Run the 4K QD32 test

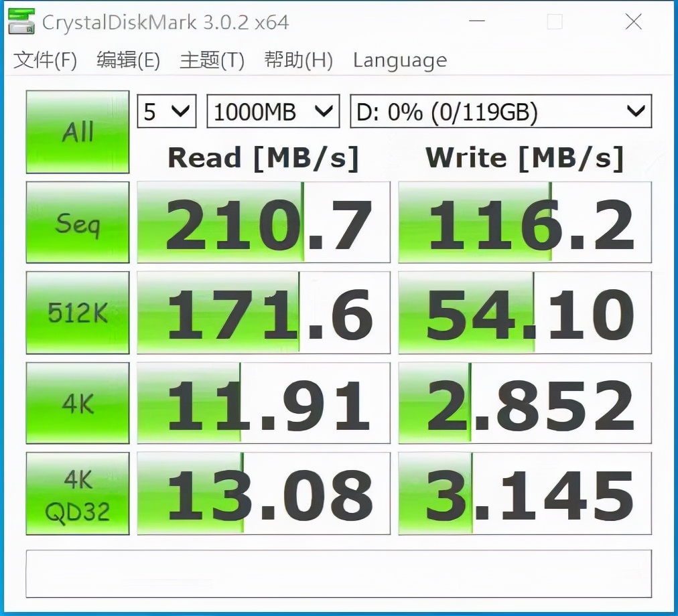coord(77,493)
